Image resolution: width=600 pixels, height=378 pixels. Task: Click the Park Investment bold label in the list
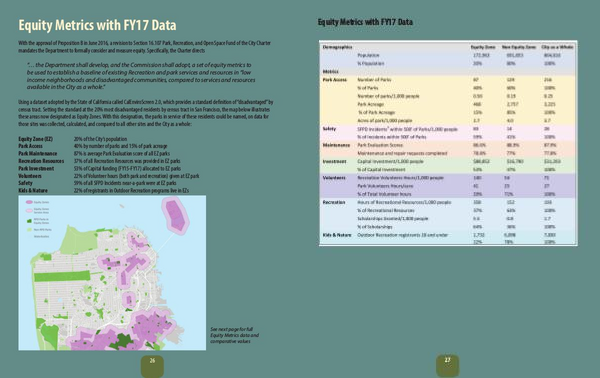coord(36,168)
